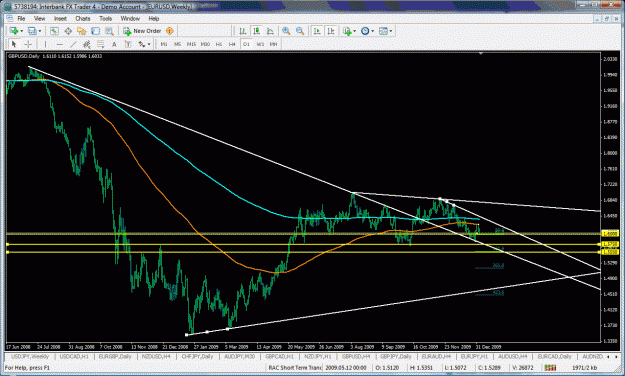Screen dimensions: 625x376
Task: Open the File menu
Action: 21,19
